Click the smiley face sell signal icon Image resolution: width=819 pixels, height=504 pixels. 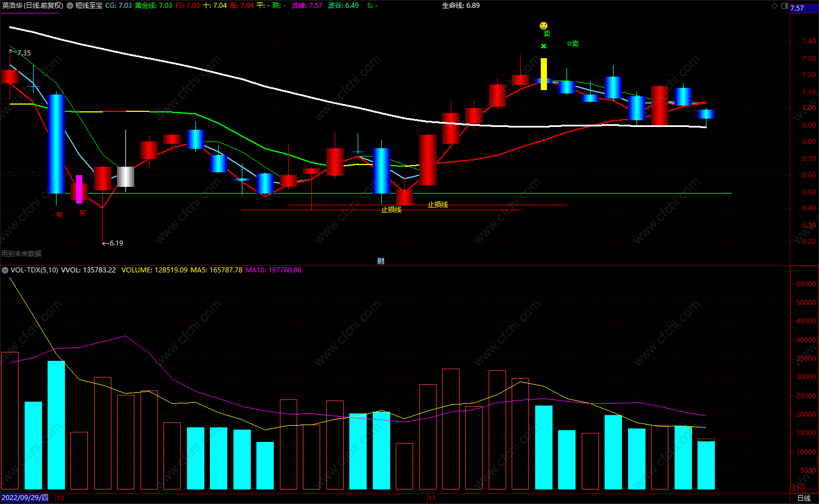pyautogui.click(x=544, y=26)
